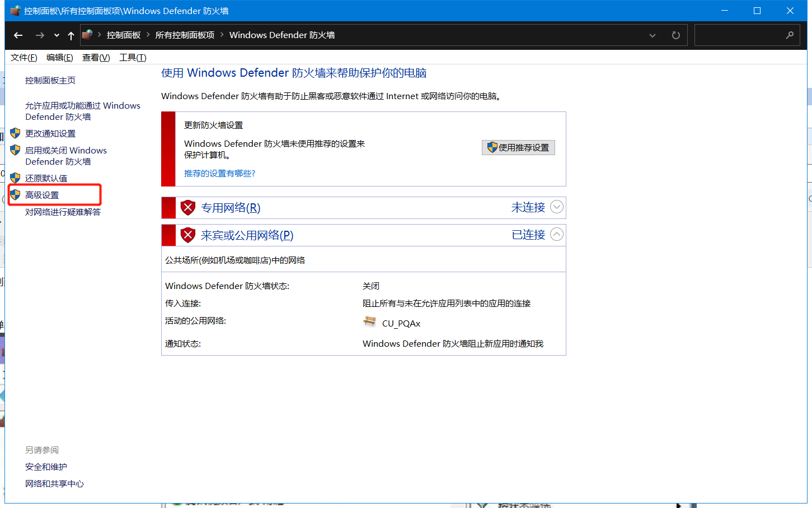Screen dimensions: 812x508
Task: Go forward with the right arrow button
Action: tap(40, 35)
